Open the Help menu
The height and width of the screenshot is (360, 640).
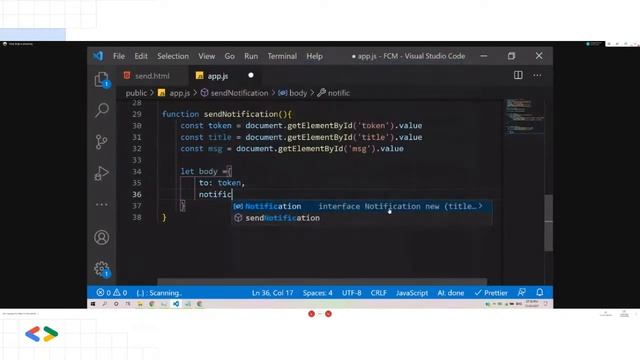tap(315, 56)
